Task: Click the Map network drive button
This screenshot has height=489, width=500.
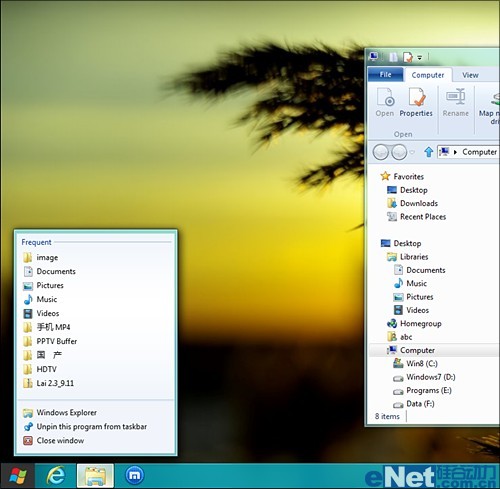Action: pos(489,108)
